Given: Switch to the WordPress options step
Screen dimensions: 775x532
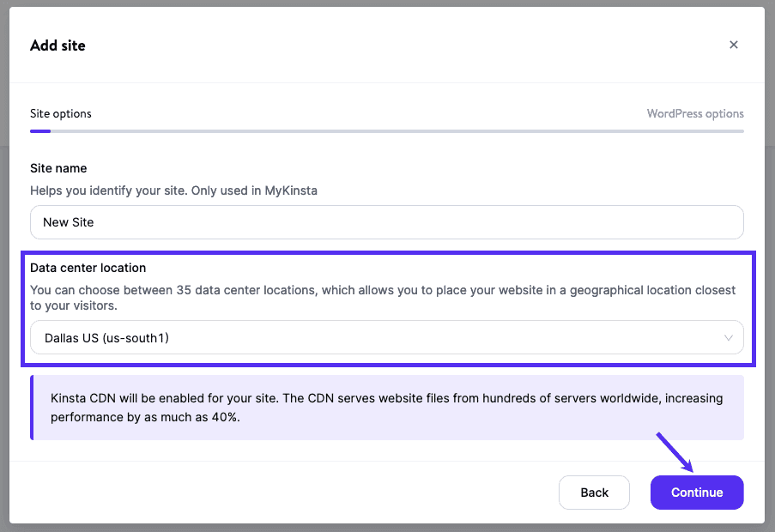Looking at the screenshot, I should point(695,113).
